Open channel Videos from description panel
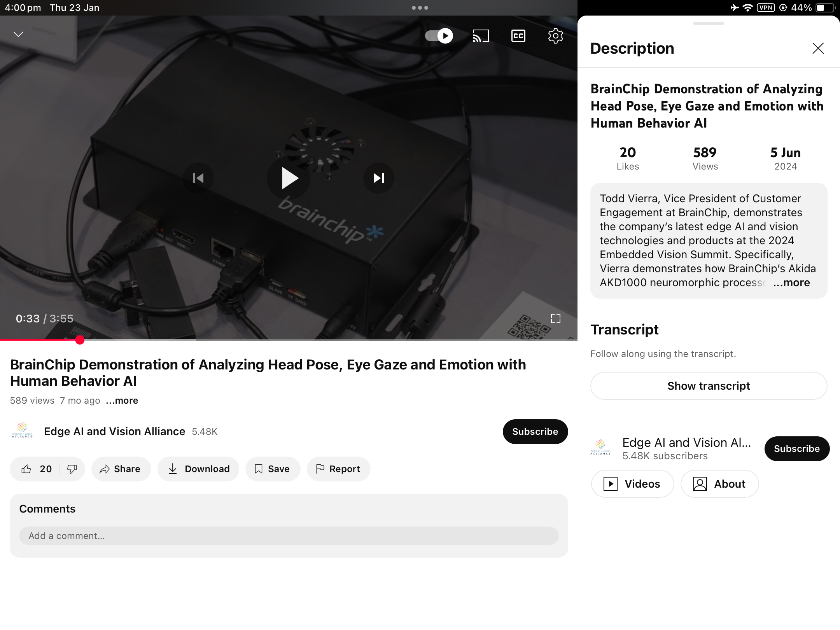Screen dimensions: 840x630 point(632,484)
